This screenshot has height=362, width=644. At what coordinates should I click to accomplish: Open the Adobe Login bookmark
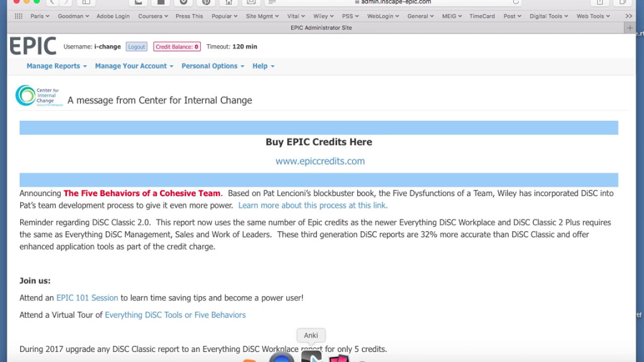113,16
